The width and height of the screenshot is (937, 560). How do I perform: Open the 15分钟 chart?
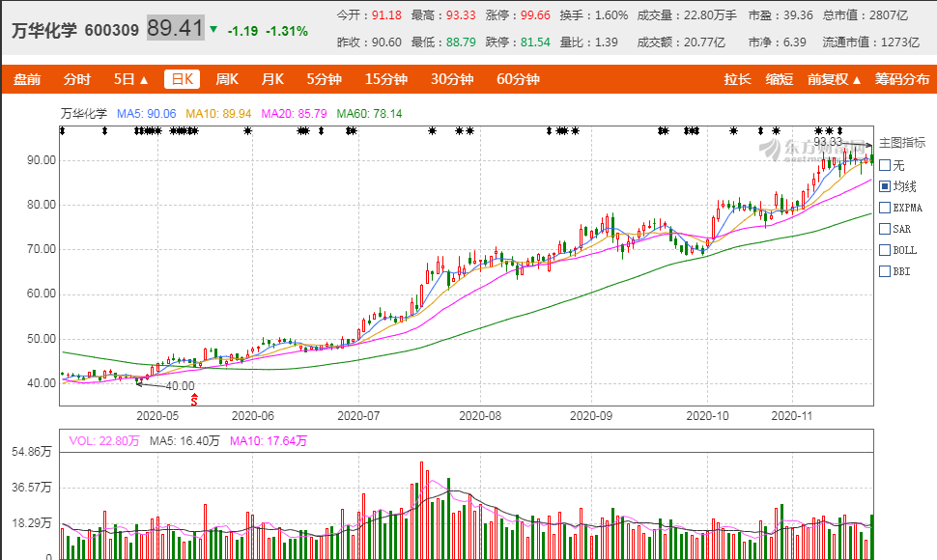pos(386,79)
